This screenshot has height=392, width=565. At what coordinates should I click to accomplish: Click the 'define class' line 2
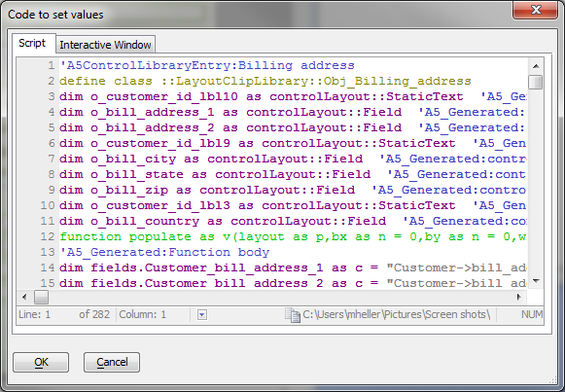(265, 81)
